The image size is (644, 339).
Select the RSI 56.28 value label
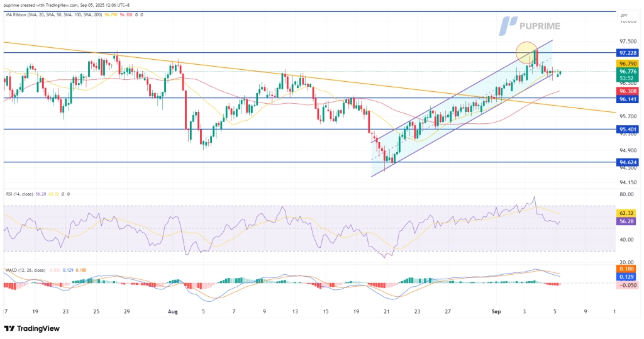628,221
